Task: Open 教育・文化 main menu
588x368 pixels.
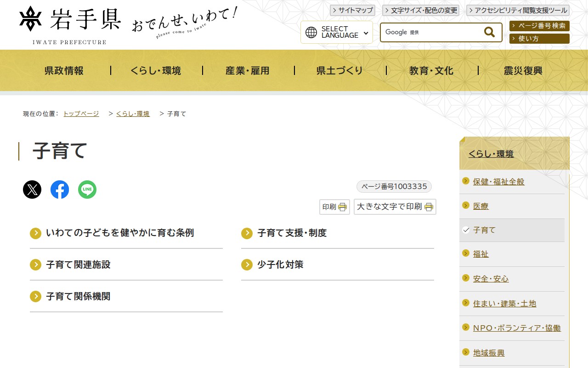Action: [432, 70]
